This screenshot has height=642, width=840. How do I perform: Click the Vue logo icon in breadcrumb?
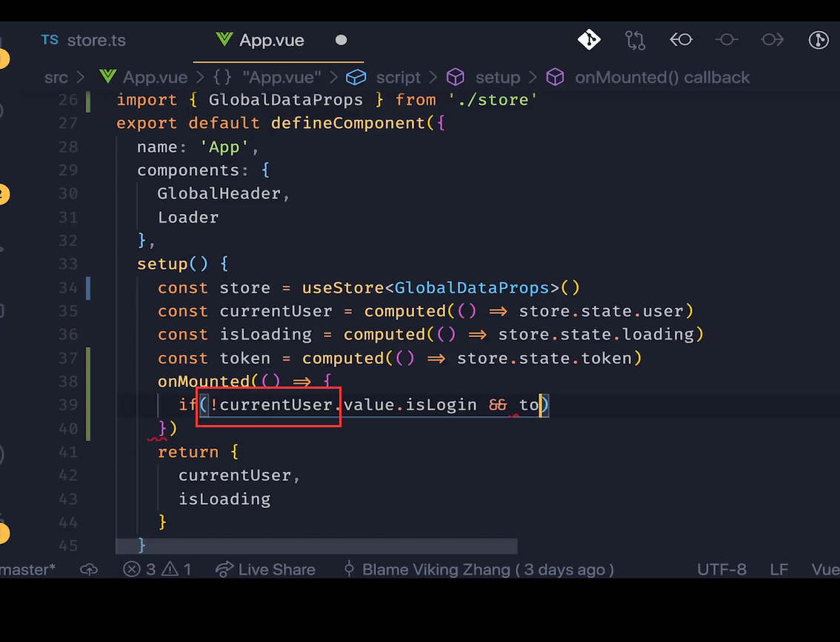tap(107, 76)
